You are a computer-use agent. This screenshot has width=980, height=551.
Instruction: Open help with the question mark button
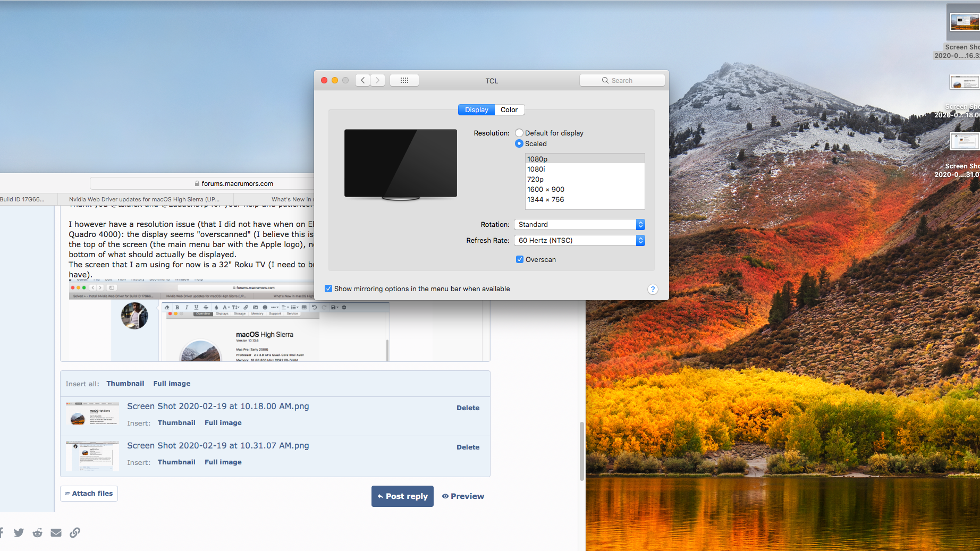pyautogui.click(x=653, y=289)
